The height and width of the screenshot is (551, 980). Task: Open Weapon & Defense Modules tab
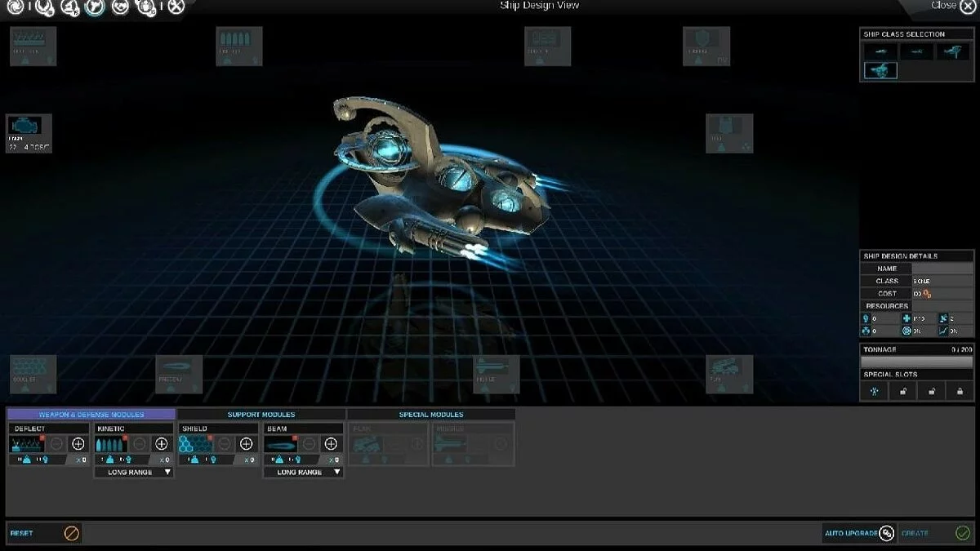91,415
